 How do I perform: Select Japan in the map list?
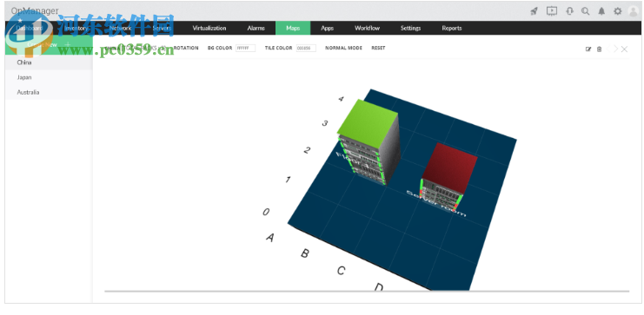coord(49,77)
